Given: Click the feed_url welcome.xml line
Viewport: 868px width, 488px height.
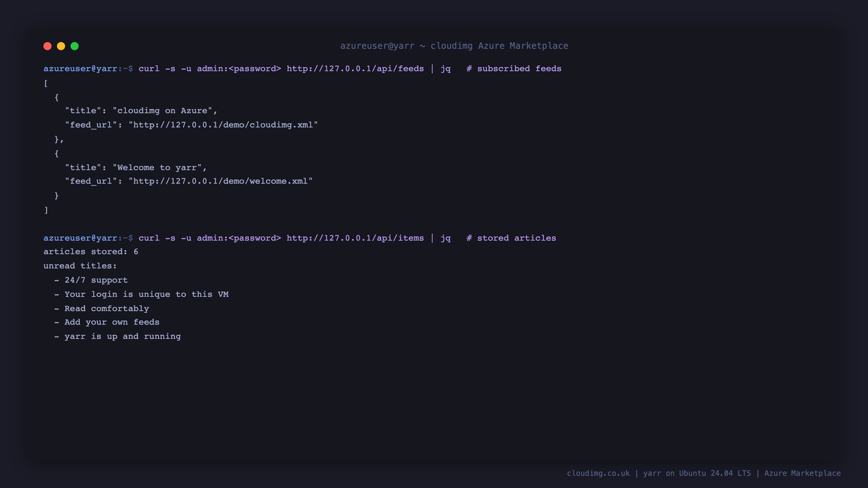Looking at the screenshot, I should click(x=189, y=181).
